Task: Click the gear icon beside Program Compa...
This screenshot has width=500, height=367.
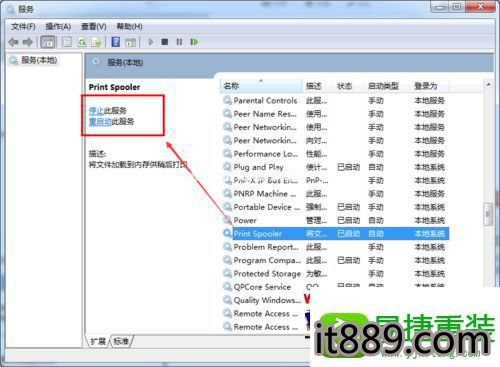Action: pos(227,260)
